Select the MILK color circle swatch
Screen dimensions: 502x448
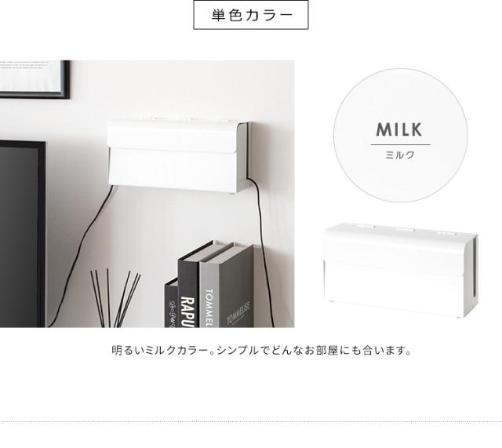click(401, 135)
